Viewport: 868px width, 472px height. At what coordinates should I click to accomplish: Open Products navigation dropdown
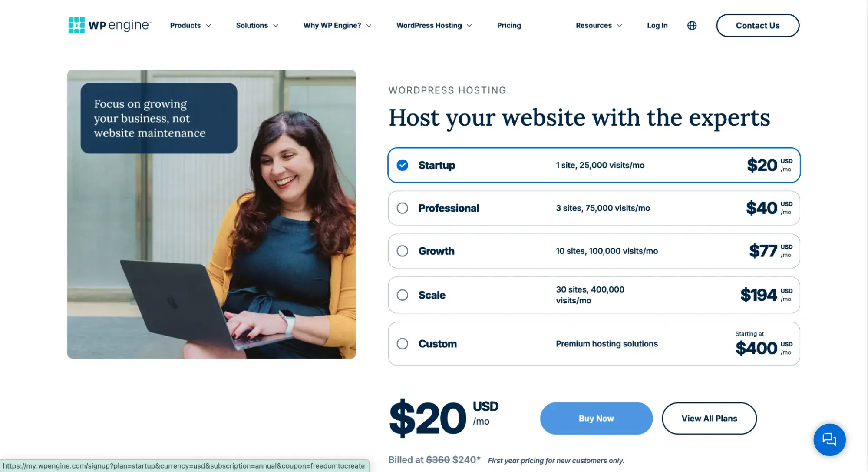click(x=189, y=25)
